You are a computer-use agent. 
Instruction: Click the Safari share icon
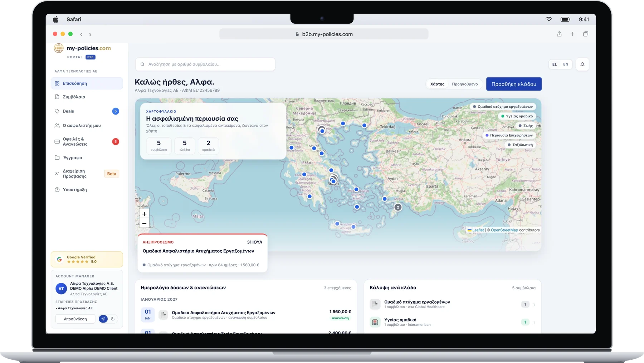559,34
